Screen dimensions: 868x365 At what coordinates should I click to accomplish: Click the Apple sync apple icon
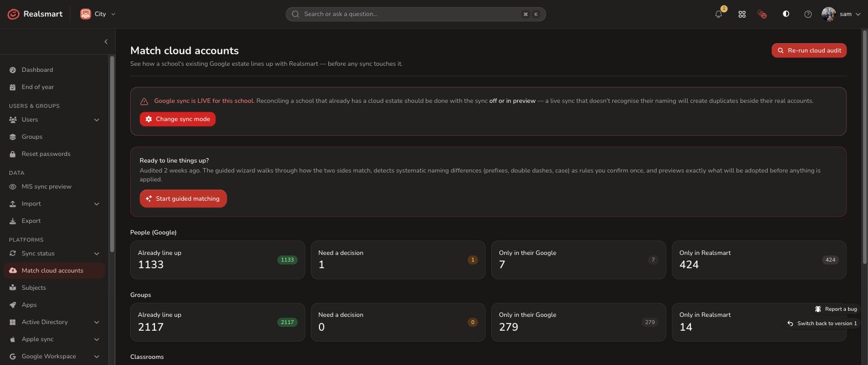[13, 339]
